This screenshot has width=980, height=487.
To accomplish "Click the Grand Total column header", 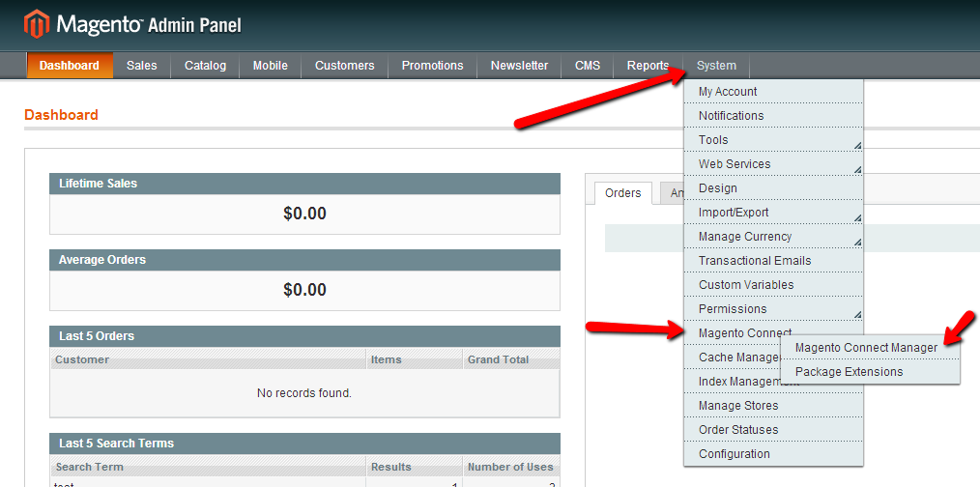I will [511, 359].
